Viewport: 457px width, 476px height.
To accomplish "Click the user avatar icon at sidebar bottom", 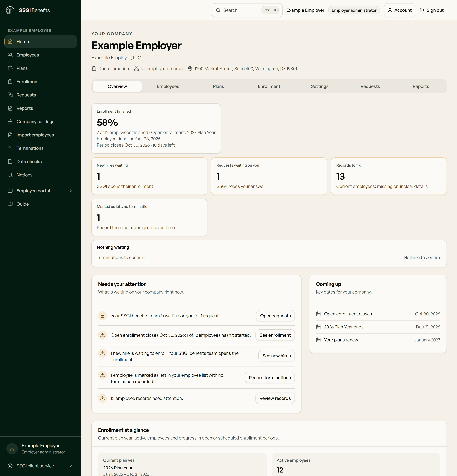I will 12,449.
